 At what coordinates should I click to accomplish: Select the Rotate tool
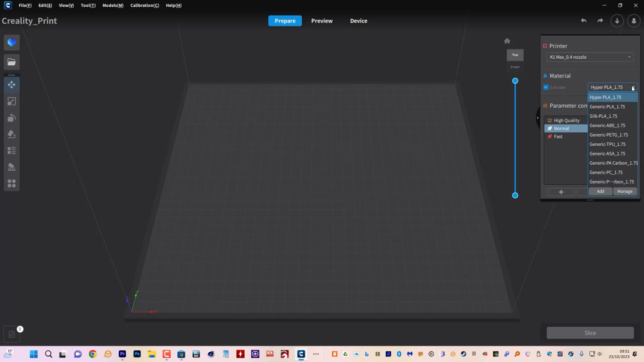tap(12, 118)
